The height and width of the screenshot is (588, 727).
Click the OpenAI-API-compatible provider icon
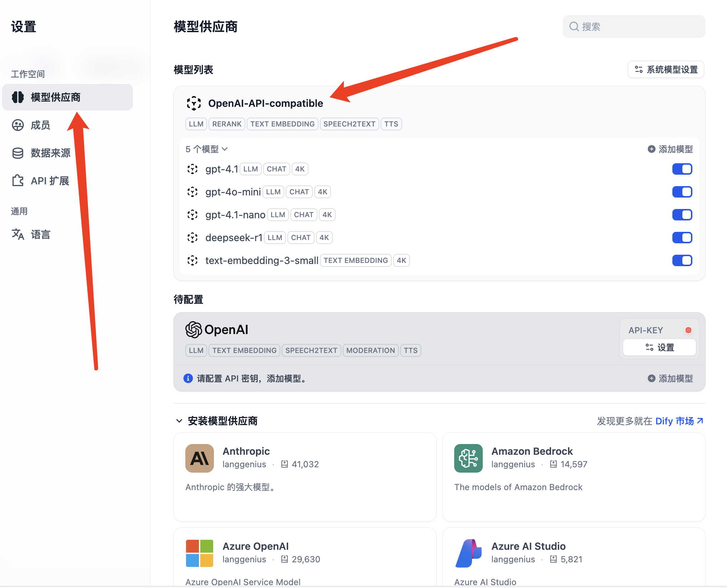194,103
